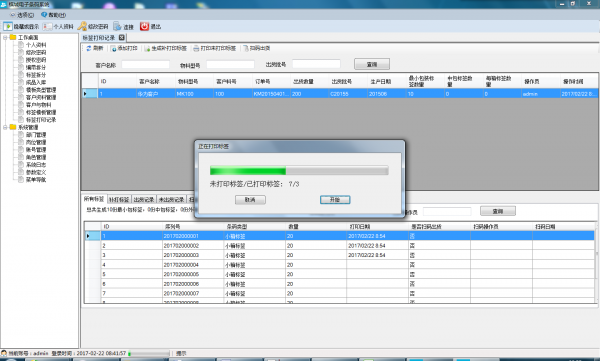This screenshot has width=600, height=361.
Task: Click the red power 退出 icon
Action: [144, 26]
